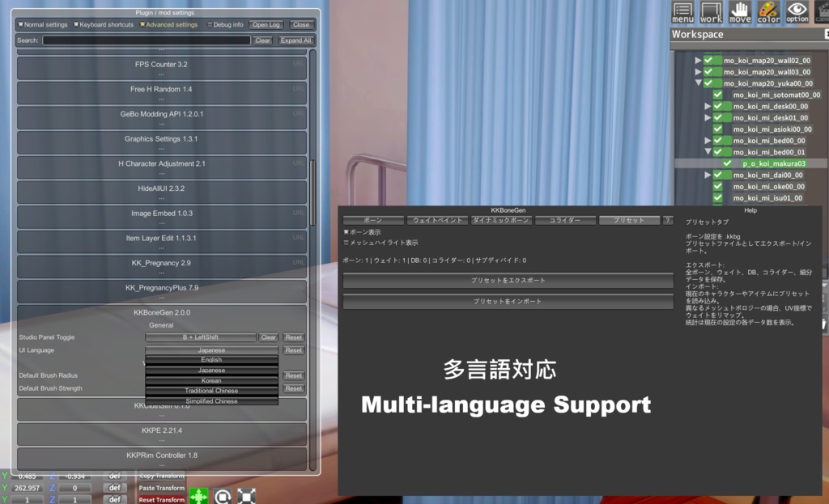Activate the green move-arrows transform icon
829x504 pixels.
[x=199, y=497]
